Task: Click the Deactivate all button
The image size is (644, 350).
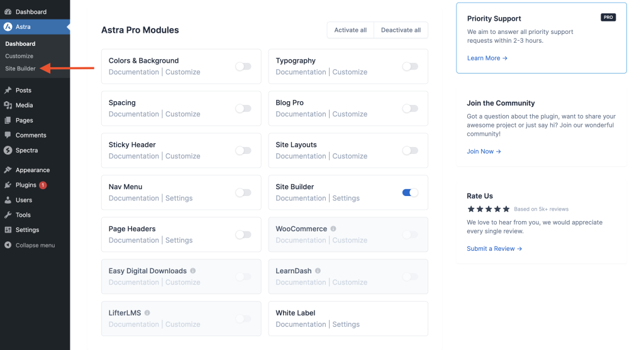Action: 401,30
